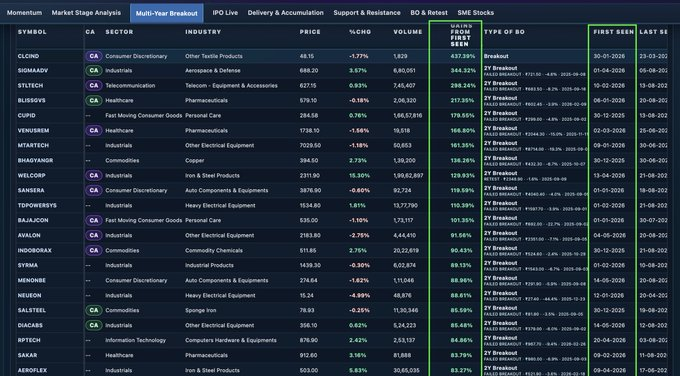Click the Sponge Iron industry cell
Viewport: 680px width, 376px height.
[200, 311]
